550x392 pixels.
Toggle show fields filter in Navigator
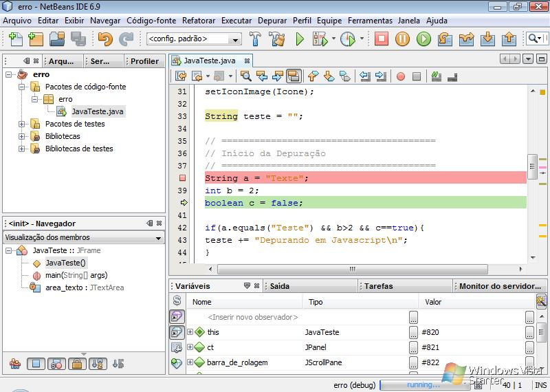pyautogui.click(x=36, y=364)
